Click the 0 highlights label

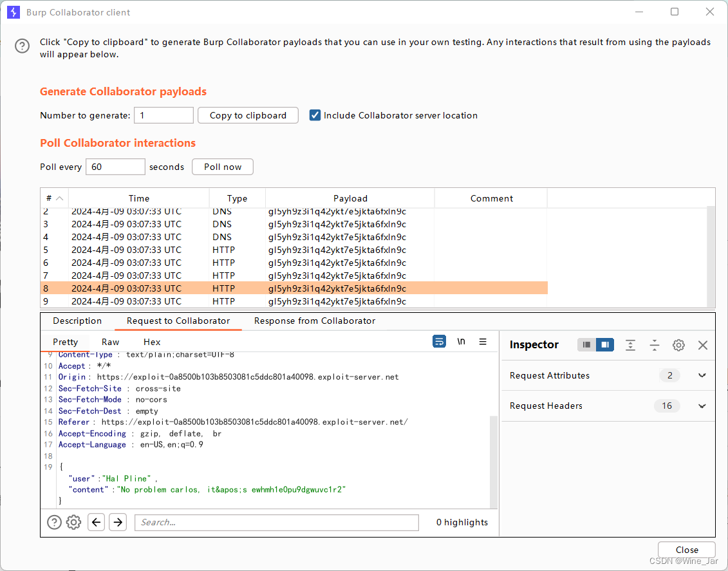pyautogui.click(x=462, y=522)
